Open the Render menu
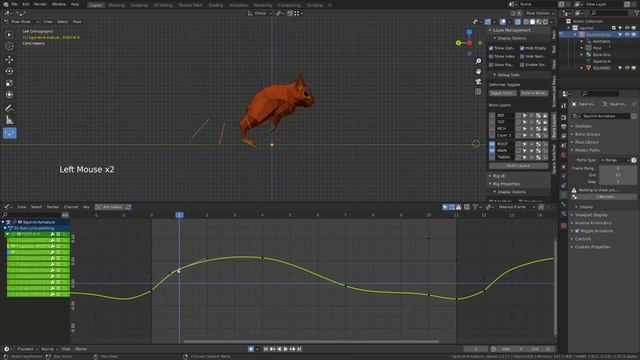The image size is (640, 360). [40, 4]
